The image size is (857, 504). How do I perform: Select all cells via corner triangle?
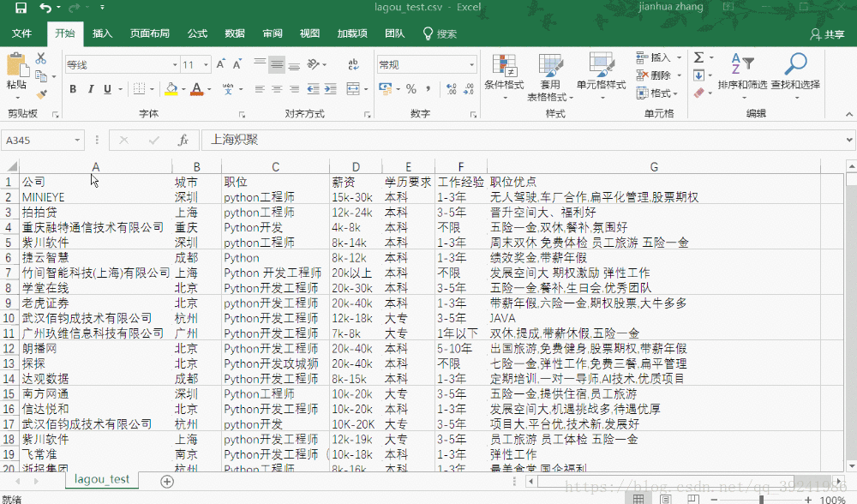[10, 167]
